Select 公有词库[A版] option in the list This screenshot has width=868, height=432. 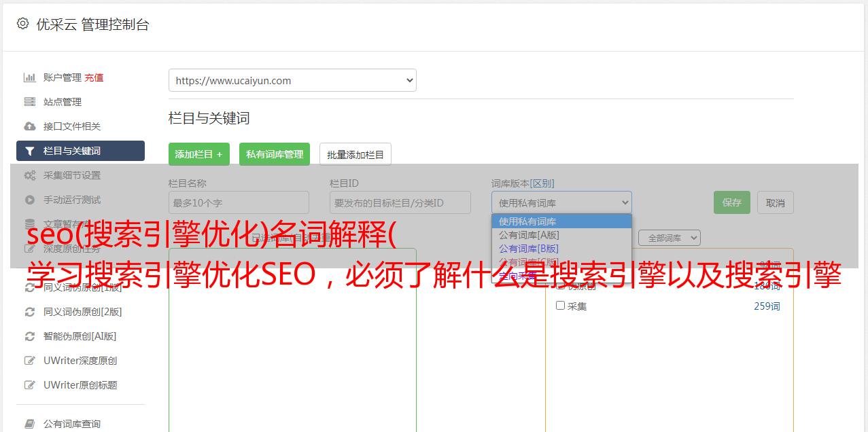[561, 235]
